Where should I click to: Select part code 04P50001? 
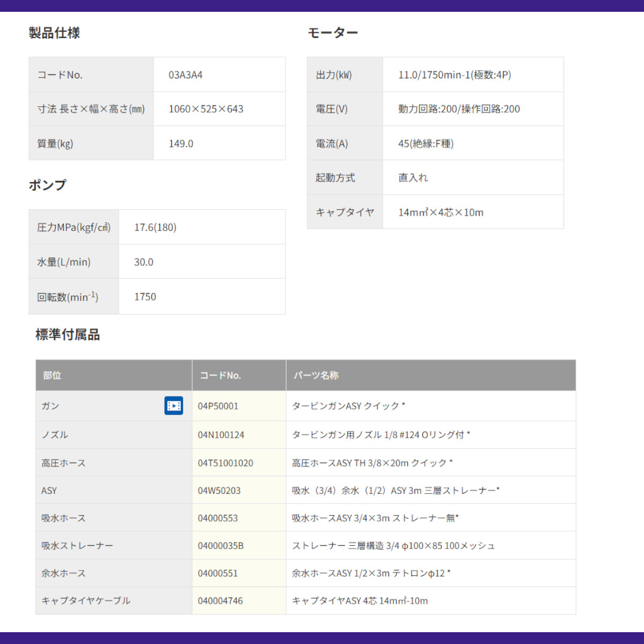pos(218,406)
